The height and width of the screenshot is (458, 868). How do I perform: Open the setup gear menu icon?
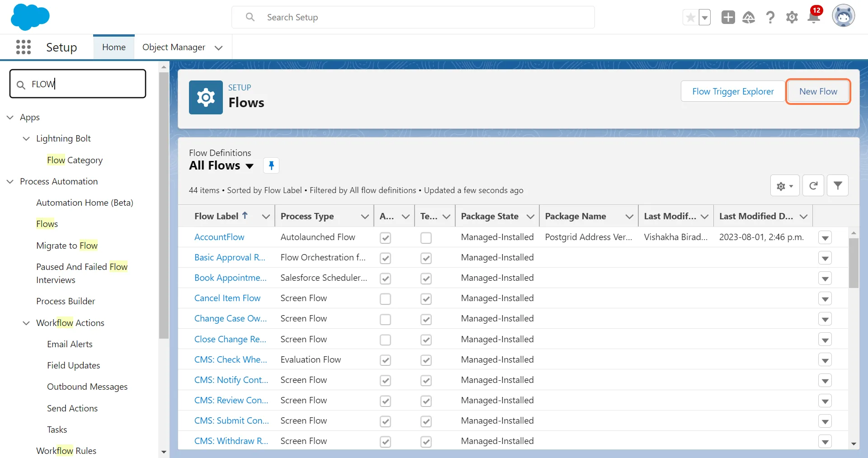point(792,18)
